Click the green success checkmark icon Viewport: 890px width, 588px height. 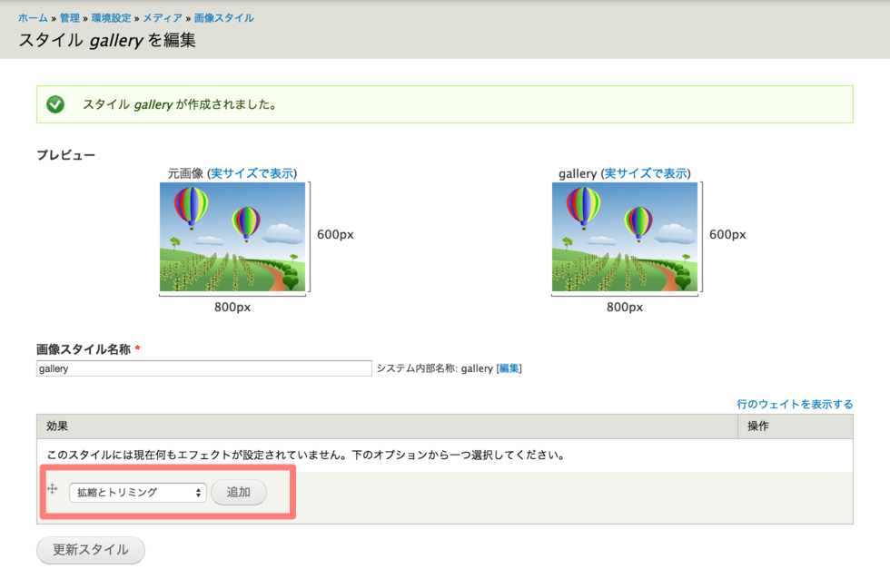click(x=55, y=104)
